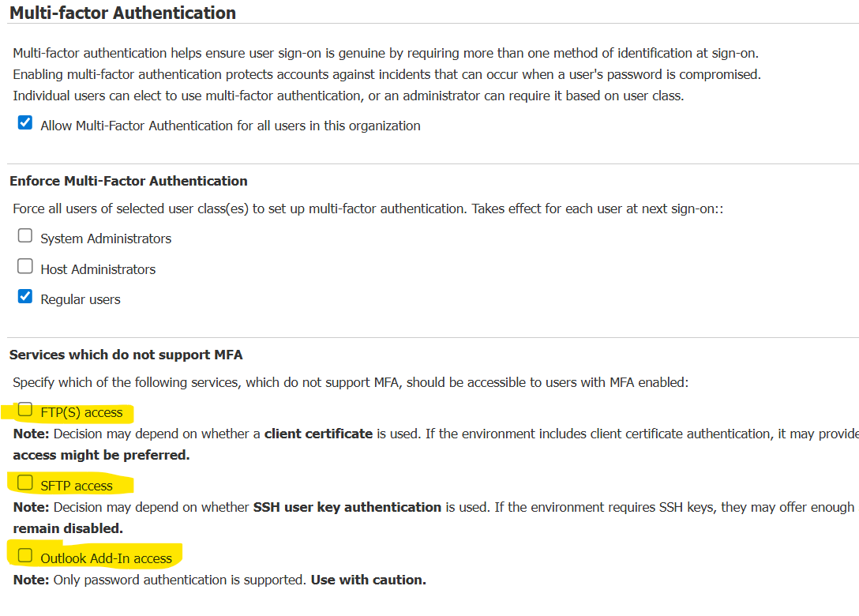Check the Host Administrators checkbox
The width and height of the screenshot is (859, 616).
click(x=24, y=265)
